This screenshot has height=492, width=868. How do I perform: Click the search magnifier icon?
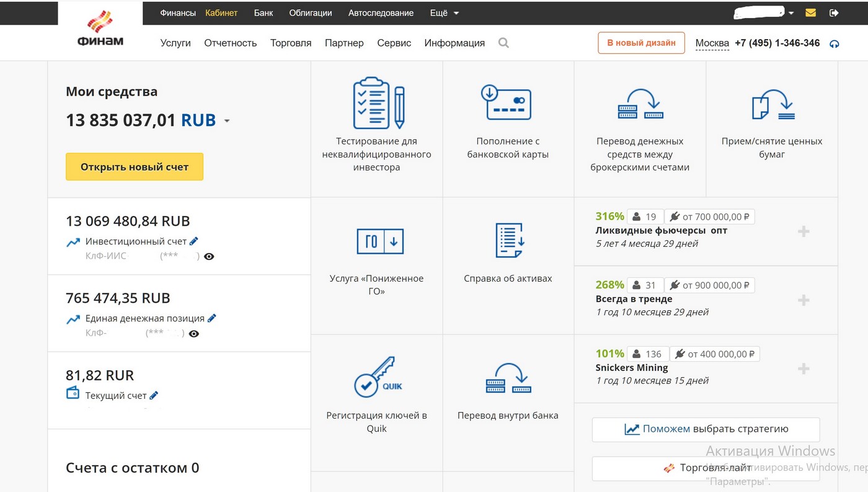[x=503, y=43]
